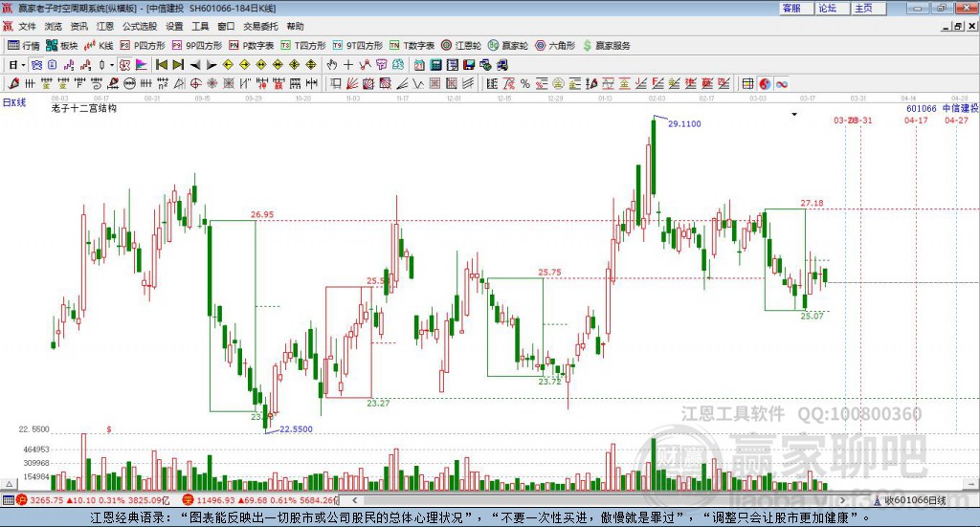The image size is (980, 527).
Task: Click the 601066 stock code label
Action: [922, 108]
